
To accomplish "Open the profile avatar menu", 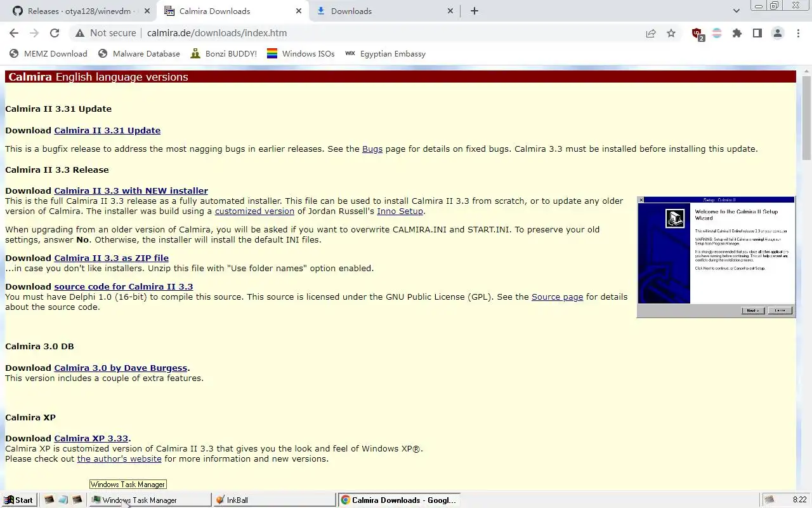I will pos(778,34).
